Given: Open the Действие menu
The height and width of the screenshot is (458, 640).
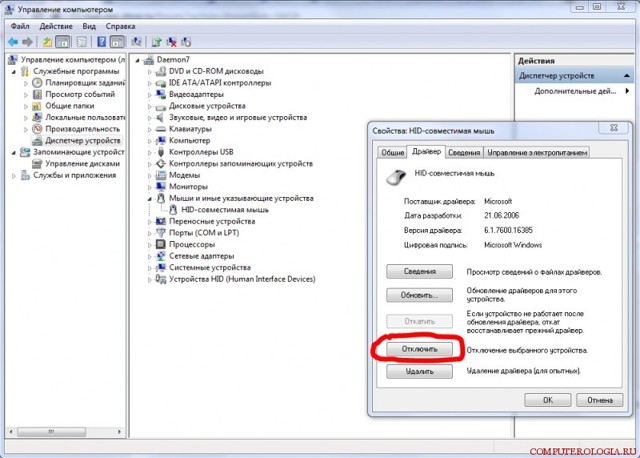Looking at the screenshot, I should pyautogui.click(x=56, y=26).
